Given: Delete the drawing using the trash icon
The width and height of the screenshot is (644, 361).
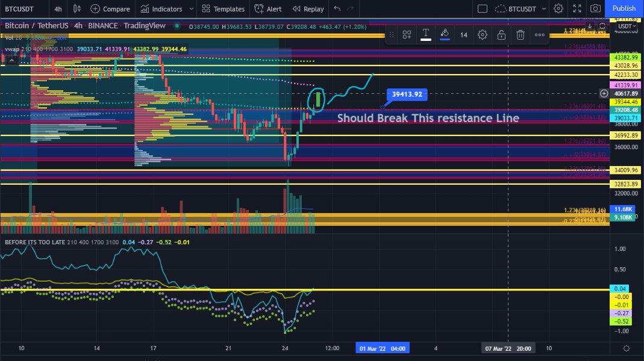Looking at the screenshot, I should tap(520, 34).
